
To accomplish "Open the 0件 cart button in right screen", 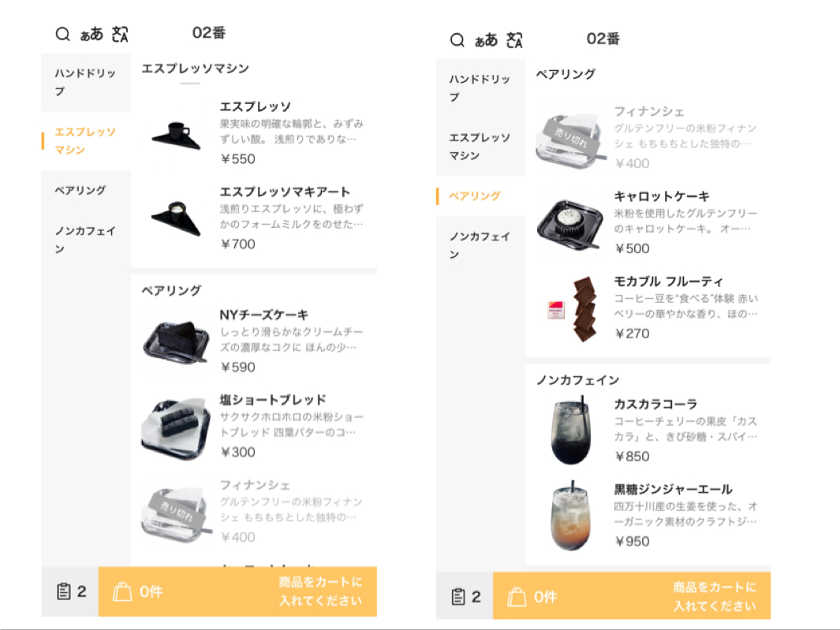I will [x=632, y=596].
